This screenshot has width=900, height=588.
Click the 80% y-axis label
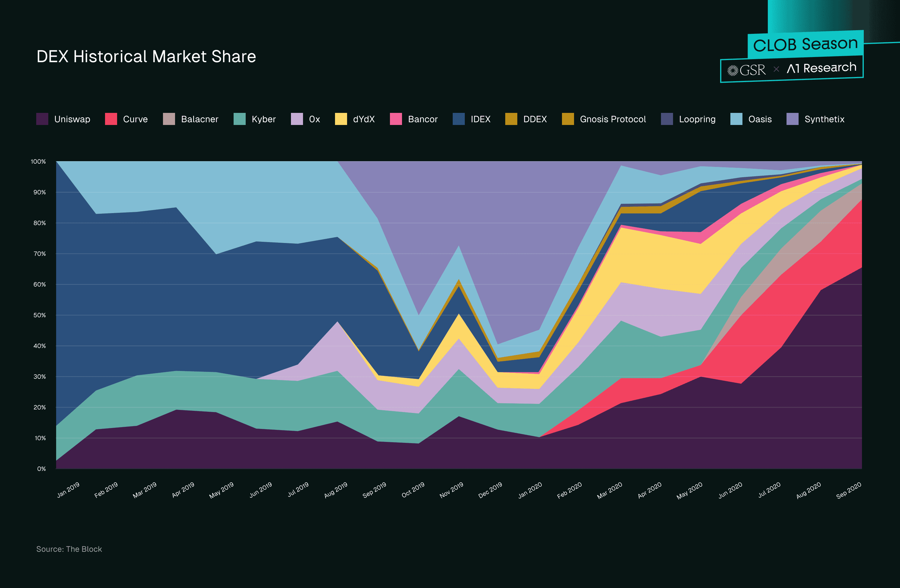tap(39, 223)
